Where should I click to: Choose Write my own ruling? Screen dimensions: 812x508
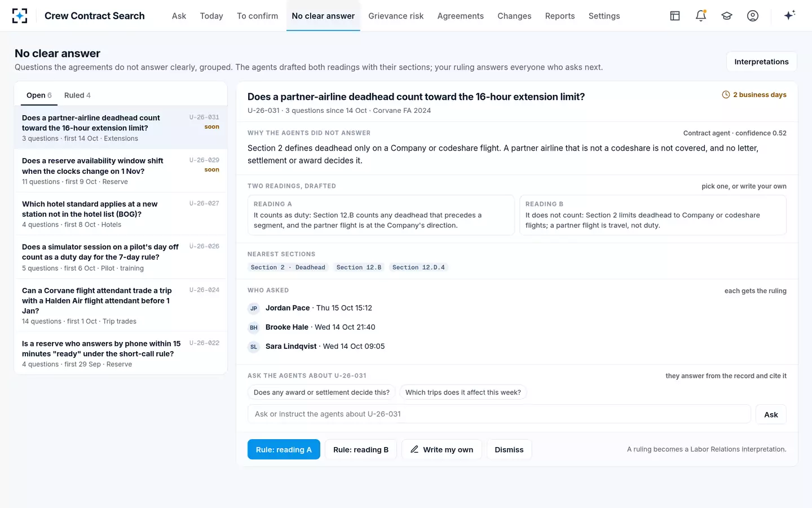point(442,449)
